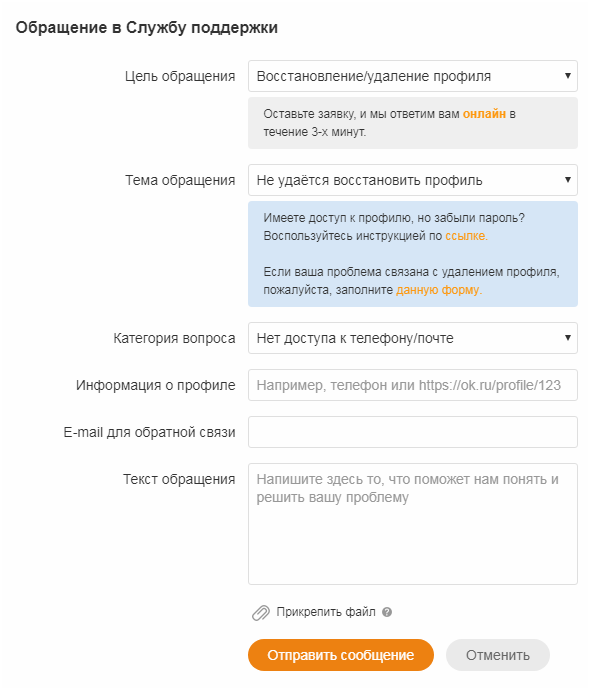590x690 pixels.
Task: Click the Информация о профиле label
Action: [156, 385]
